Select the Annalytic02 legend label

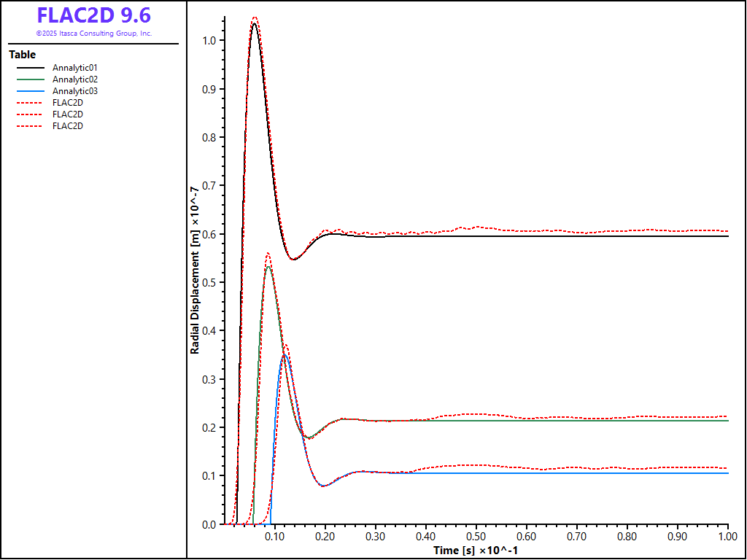click(x=74, y=79)
